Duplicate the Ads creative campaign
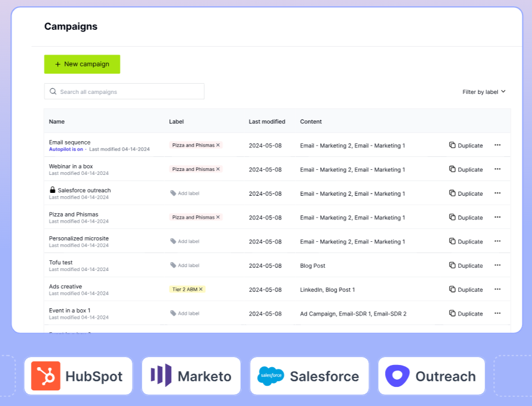This screenshot has width=532, height=406. [x=466, y=290]
